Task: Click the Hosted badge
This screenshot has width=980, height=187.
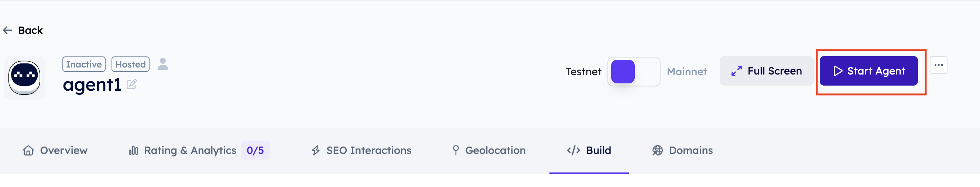Action: click(x=130, y=64)
